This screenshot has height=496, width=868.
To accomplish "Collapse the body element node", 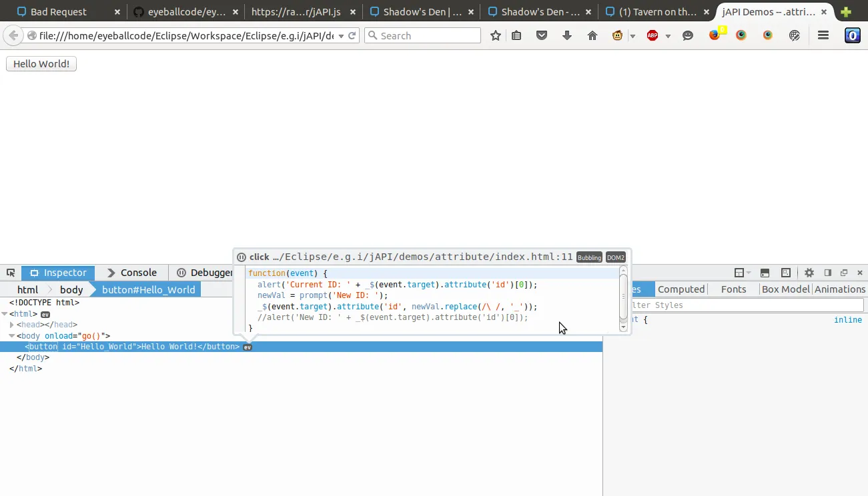I will pyautogui.click(x=12, y=336).
